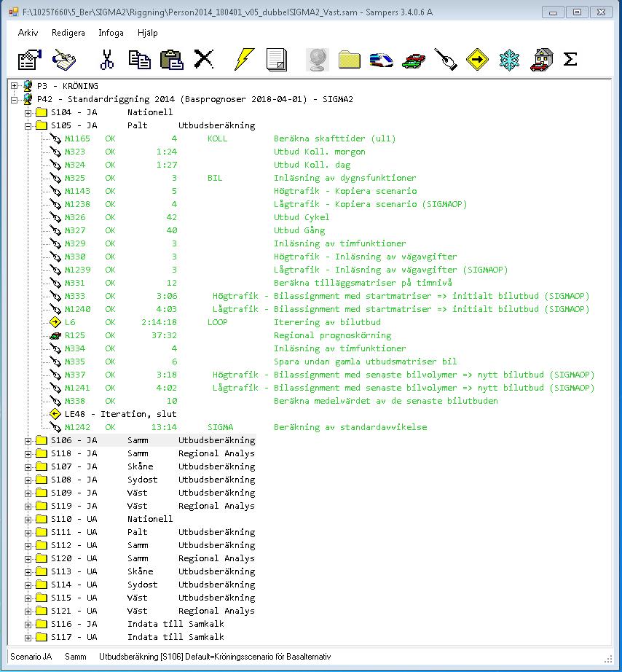Click the macro hand icon beside M1242
This screenshot has width=622, height=672.
pyautogui.click(x=55, y=427)
